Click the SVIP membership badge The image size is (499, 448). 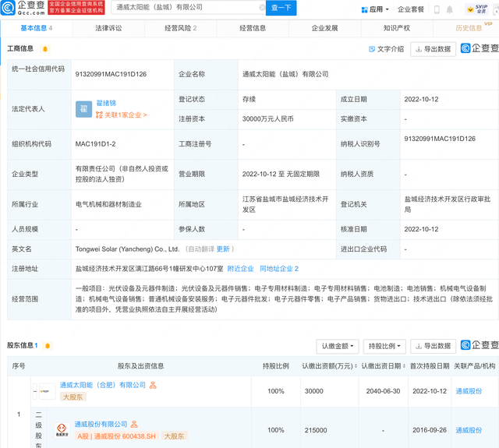[477, 9]
